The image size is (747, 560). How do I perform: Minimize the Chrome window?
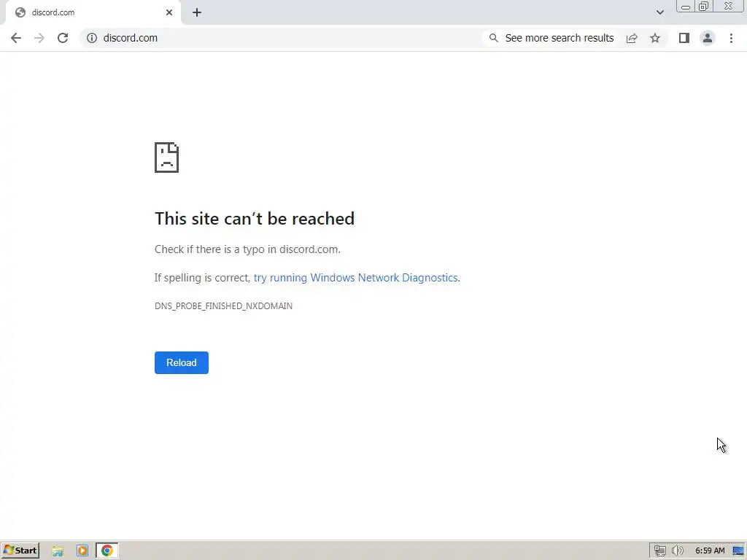click(x=686, y=7)
